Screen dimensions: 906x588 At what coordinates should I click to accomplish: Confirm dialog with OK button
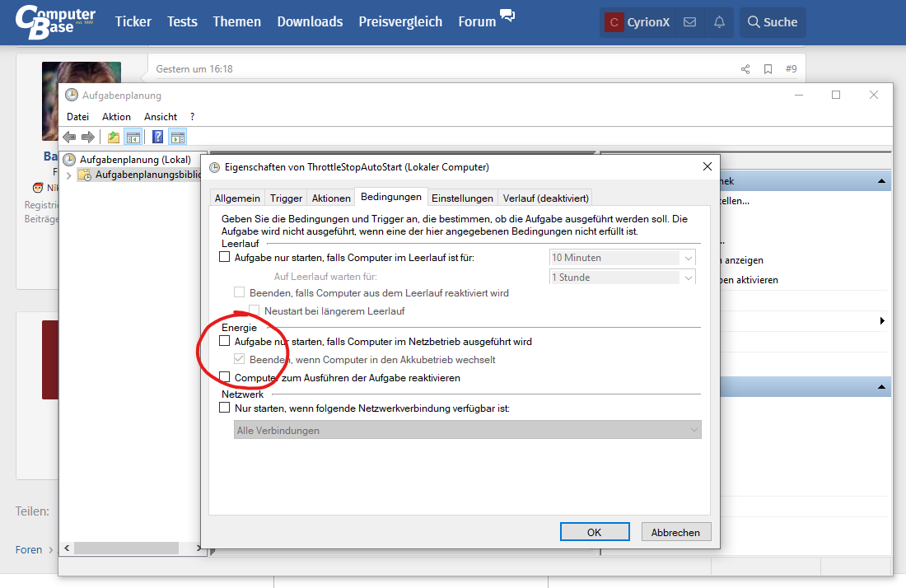pos(595,532)
